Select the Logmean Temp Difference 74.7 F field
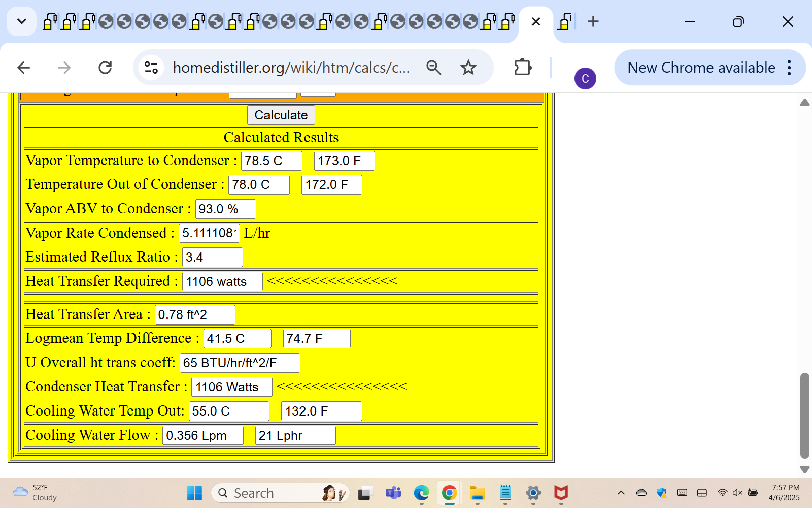 [x=317, y=338]
